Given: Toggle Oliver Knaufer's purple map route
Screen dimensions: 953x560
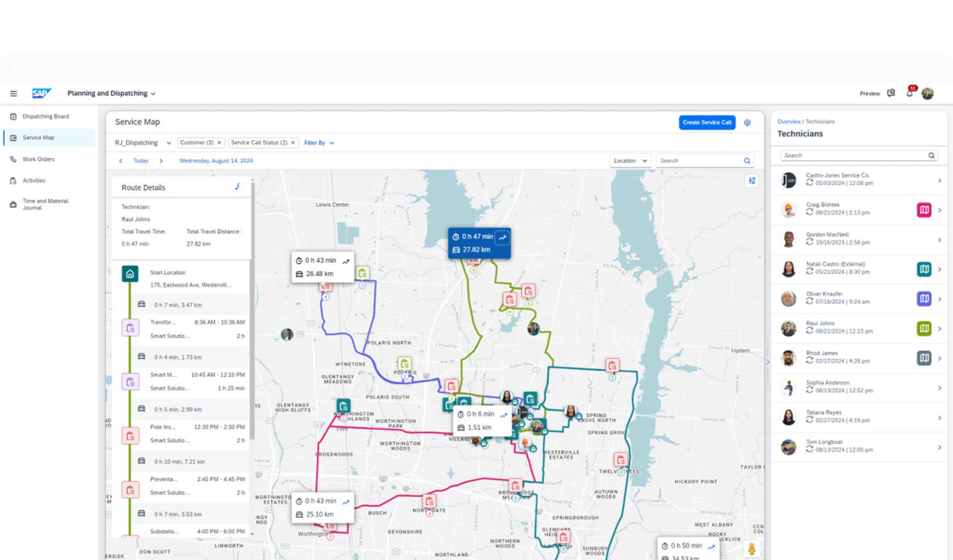Looking at the screenshot, I should click(924, 299).
